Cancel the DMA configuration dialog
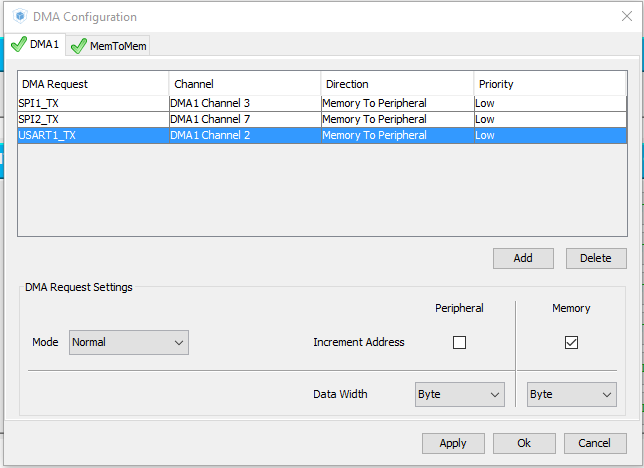This screenshot has height=468, width=644. pos(595,443)
